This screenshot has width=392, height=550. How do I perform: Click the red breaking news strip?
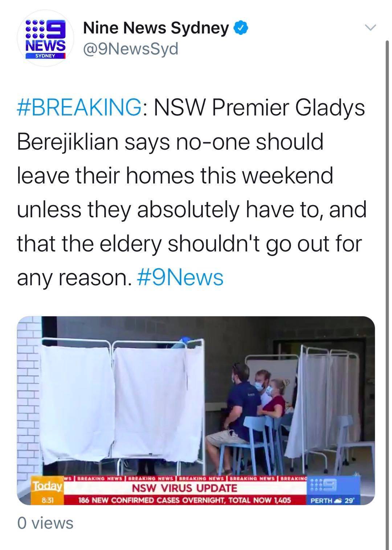point(185,478)
